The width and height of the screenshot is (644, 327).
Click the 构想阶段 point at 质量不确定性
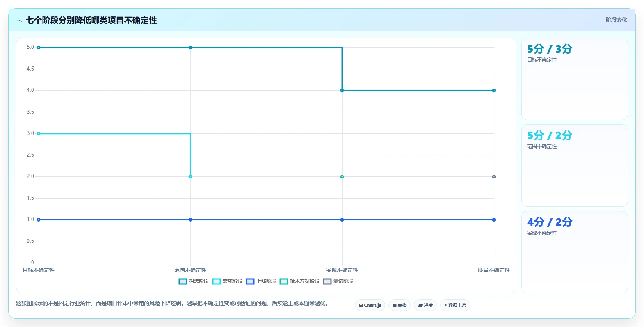tap(494, 90)
